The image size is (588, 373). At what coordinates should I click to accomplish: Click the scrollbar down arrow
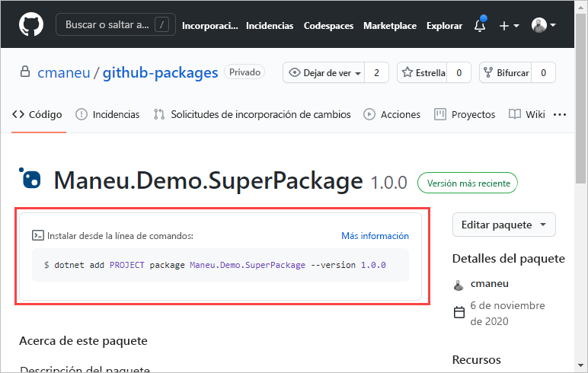tap(580, 365)
